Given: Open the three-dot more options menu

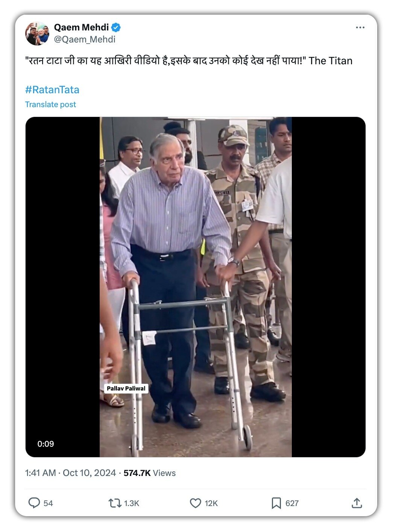Looking at the screenshot, I should pos(360,27).
